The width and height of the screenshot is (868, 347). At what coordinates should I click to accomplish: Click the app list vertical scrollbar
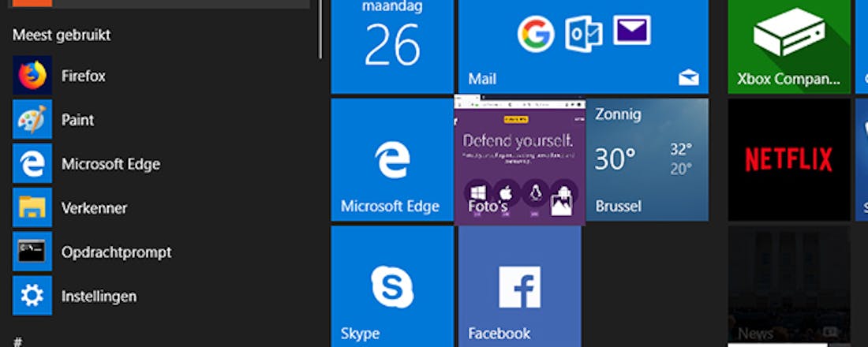[320, 28]
